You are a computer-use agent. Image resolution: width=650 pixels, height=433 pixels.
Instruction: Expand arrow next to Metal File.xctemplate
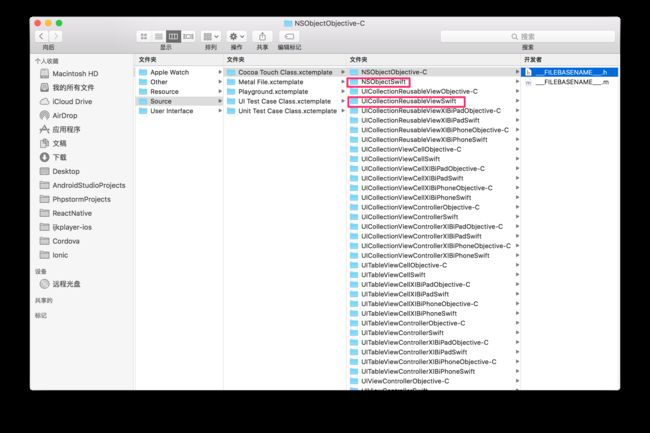tap(343, 82)
